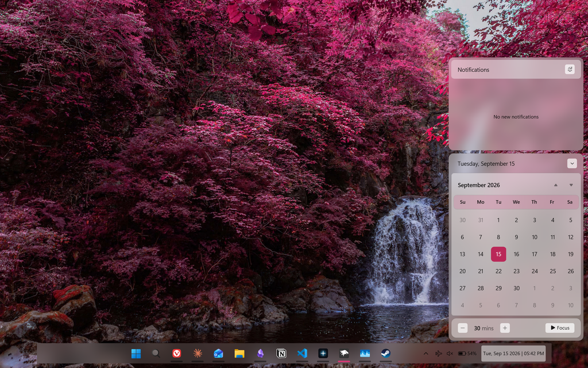
Task: Select September 19 in the calendar
Action: coord(570,254)
